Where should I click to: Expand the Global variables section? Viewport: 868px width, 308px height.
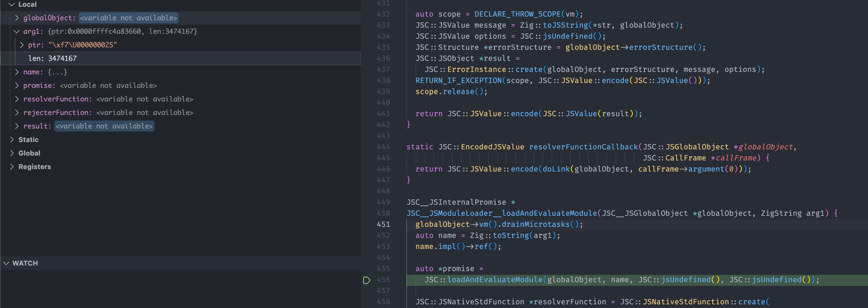(12, 153)
